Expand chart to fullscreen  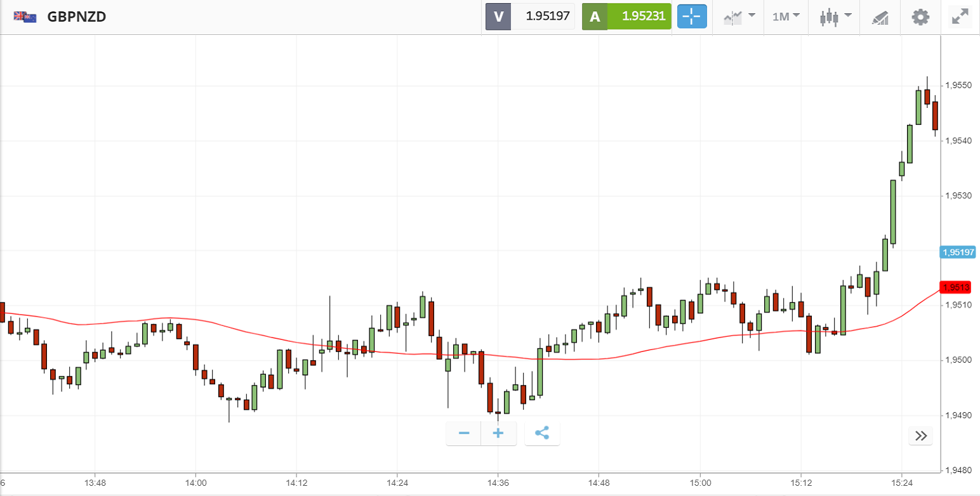[x=958, y=16]
